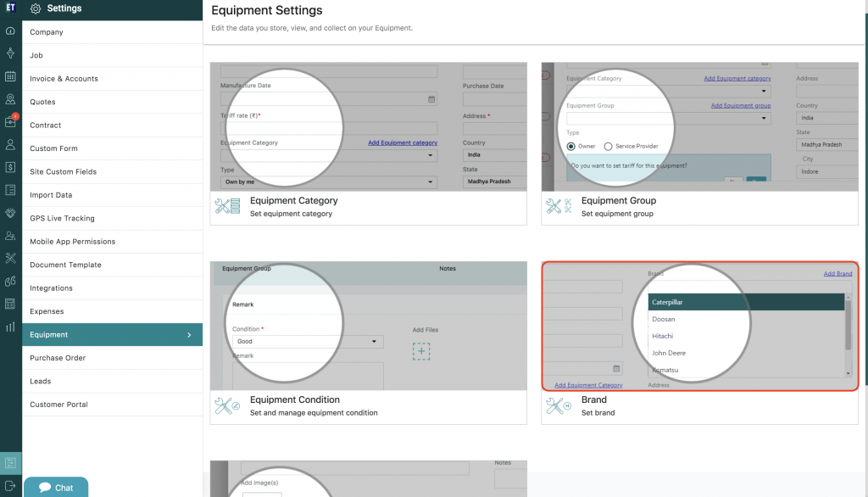Select the Equipment menu item
868x497 pixels.
point(113,335)
